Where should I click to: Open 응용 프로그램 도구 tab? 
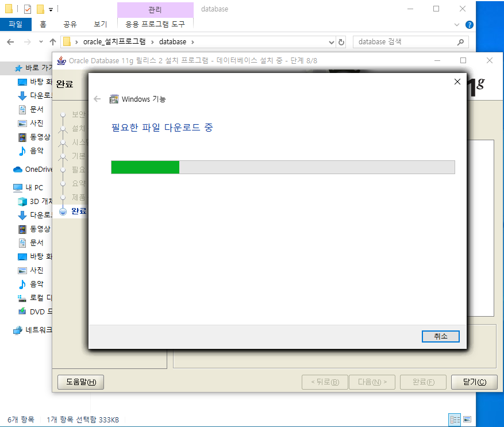click(155, 25)
